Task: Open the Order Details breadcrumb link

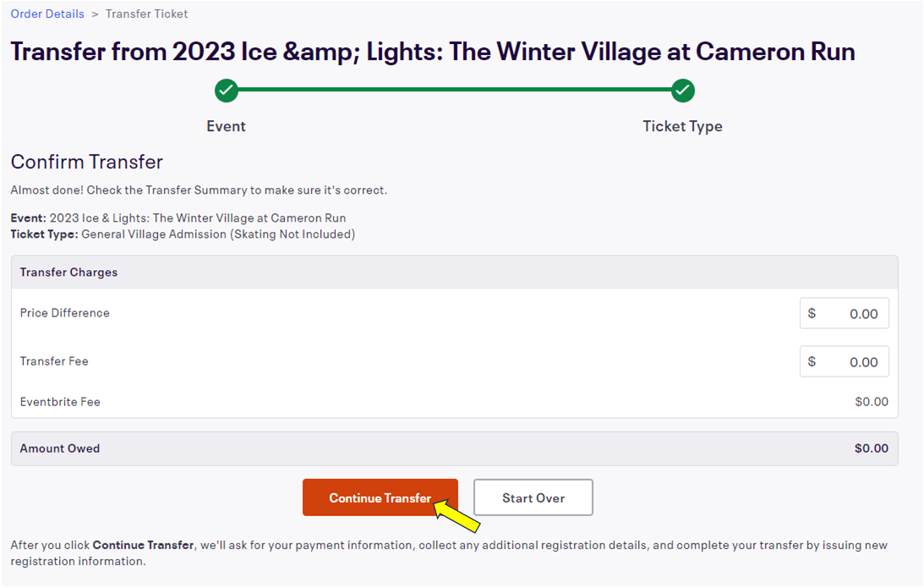Action: tap(47, 14)
